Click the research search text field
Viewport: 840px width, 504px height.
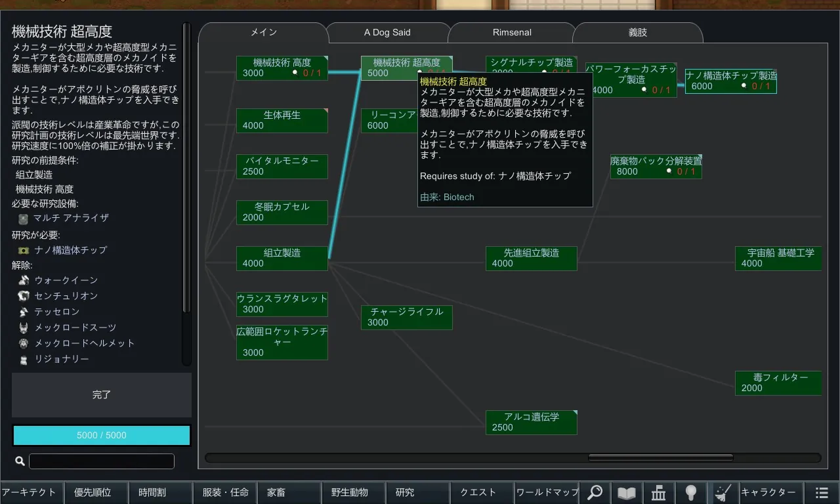coord(102,461)
